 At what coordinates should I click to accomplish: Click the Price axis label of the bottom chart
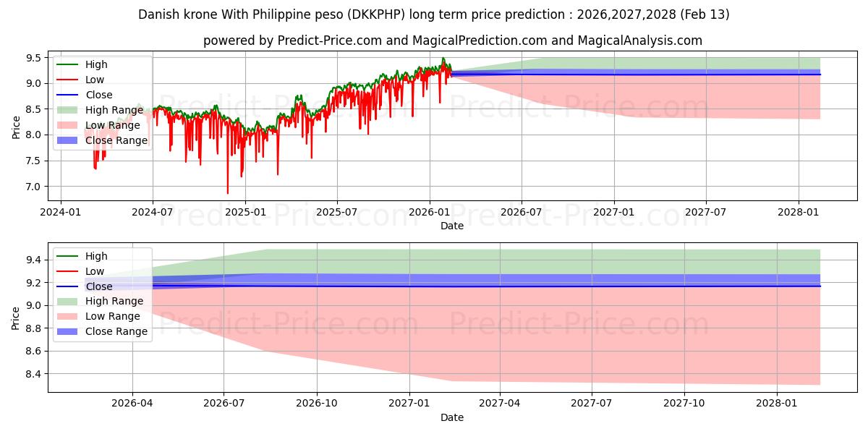click(16, 318)
